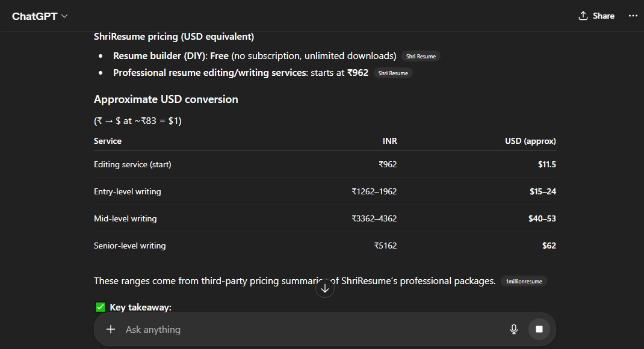Click the green checkmark beside Key takeaway

pos(99,307)
